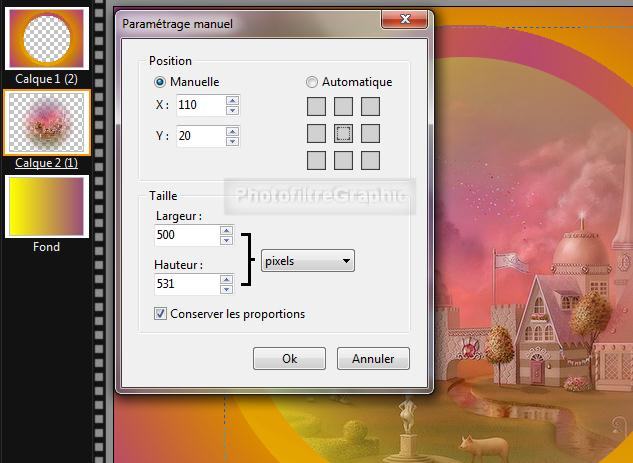The width and height of the screenshot is (633, 463).
Task: Click the Ok button
Action: (x=289, y=358)
